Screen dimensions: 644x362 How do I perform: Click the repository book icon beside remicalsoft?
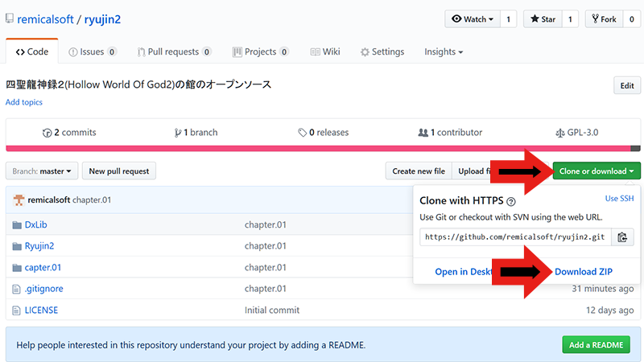click(9, 19)
